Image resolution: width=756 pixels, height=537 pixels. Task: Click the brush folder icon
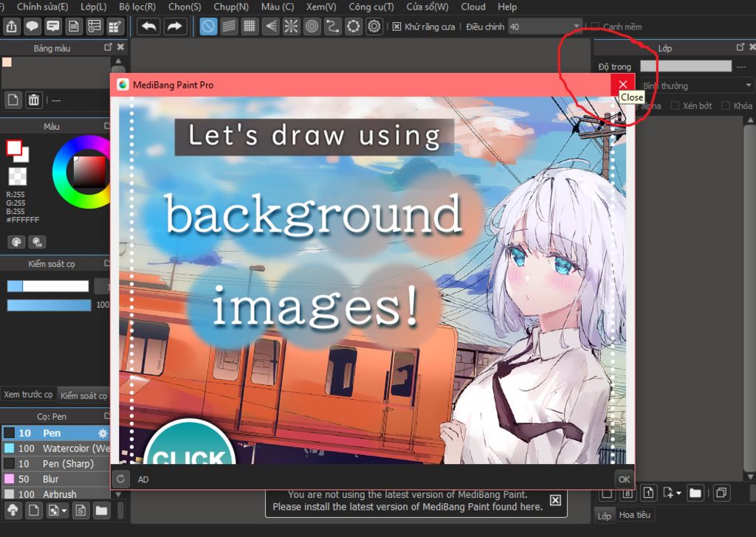101,510
